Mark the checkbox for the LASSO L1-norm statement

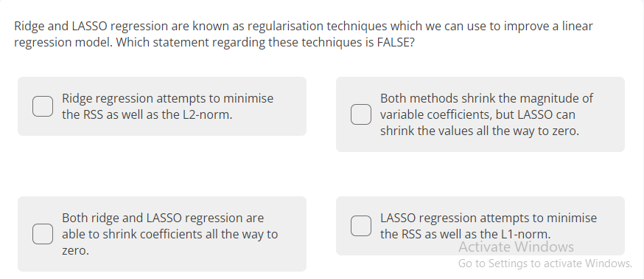pyautogui.click(x=361, y=226)
